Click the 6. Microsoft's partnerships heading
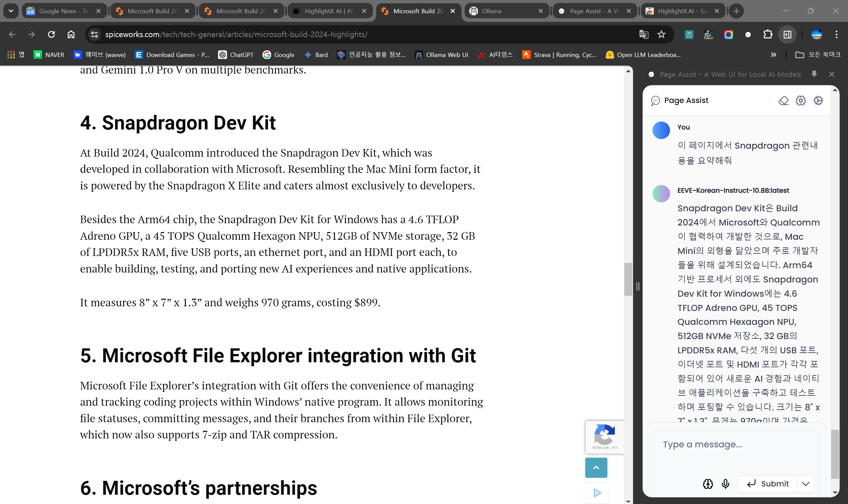The image size is (848, 504). point(198,488)
